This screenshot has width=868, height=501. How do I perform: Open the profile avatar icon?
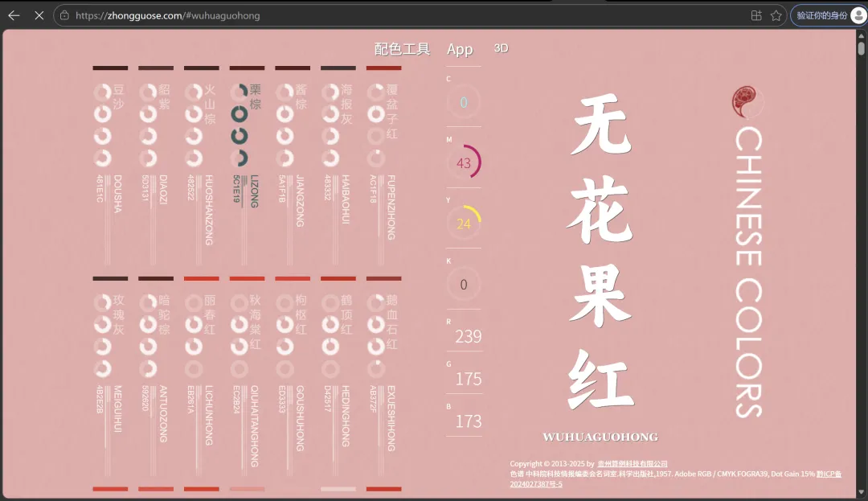(858, 15)
